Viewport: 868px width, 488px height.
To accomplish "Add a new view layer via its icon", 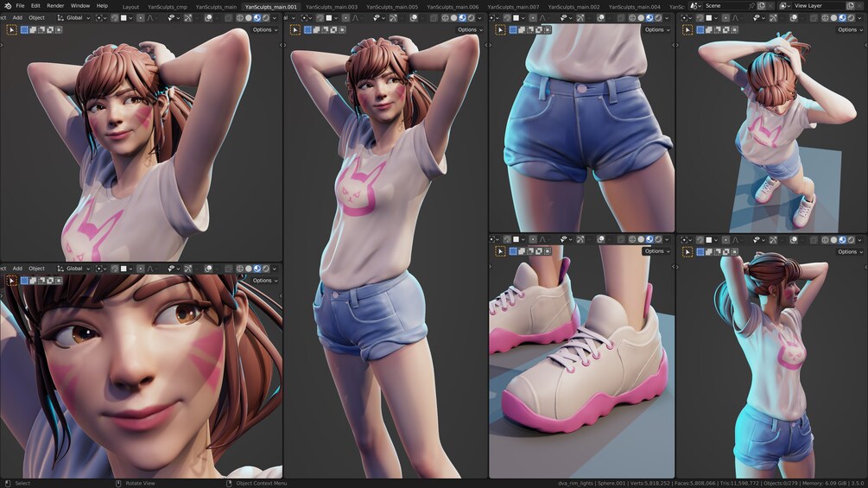I will coord(850,5).
